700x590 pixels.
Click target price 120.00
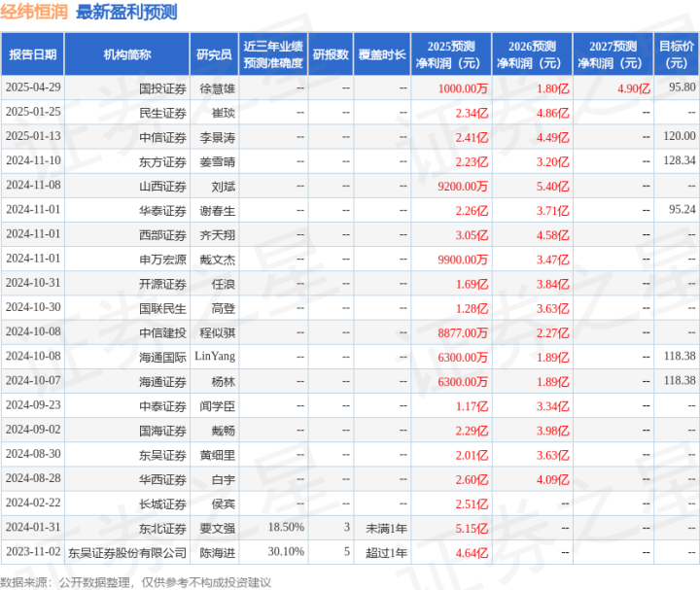pyautogui.click(x=680, y=136)
